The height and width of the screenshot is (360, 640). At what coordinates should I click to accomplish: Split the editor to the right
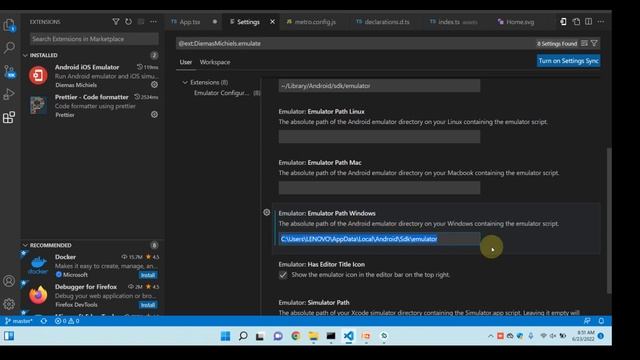coord(589,22)
